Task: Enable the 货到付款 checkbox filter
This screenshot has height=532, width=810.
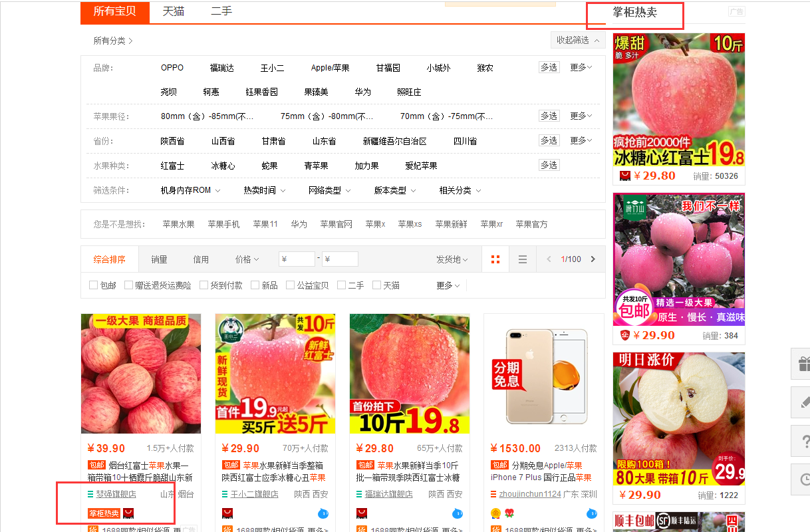Action: pos(204,285)
